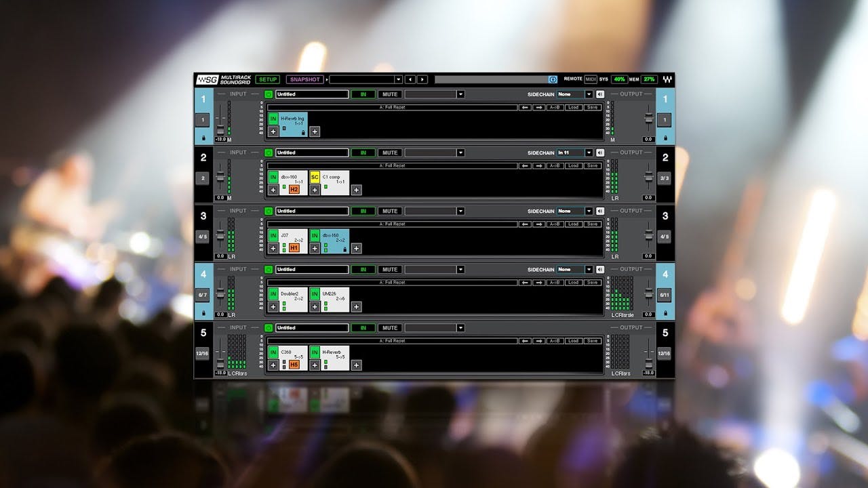Open the dropdown beside rack 5 MUTE

460,327
